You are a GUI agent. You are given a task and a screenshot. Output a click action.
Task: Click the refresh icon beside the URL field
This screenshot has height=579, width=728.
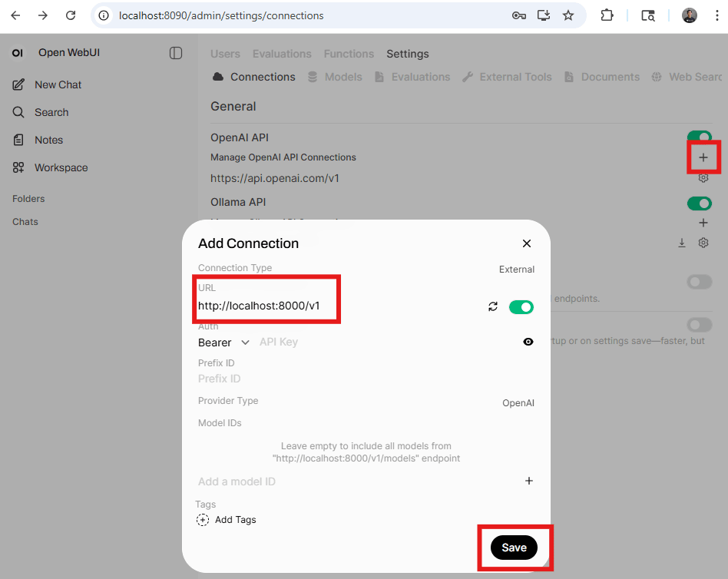(x=493, y=306)
